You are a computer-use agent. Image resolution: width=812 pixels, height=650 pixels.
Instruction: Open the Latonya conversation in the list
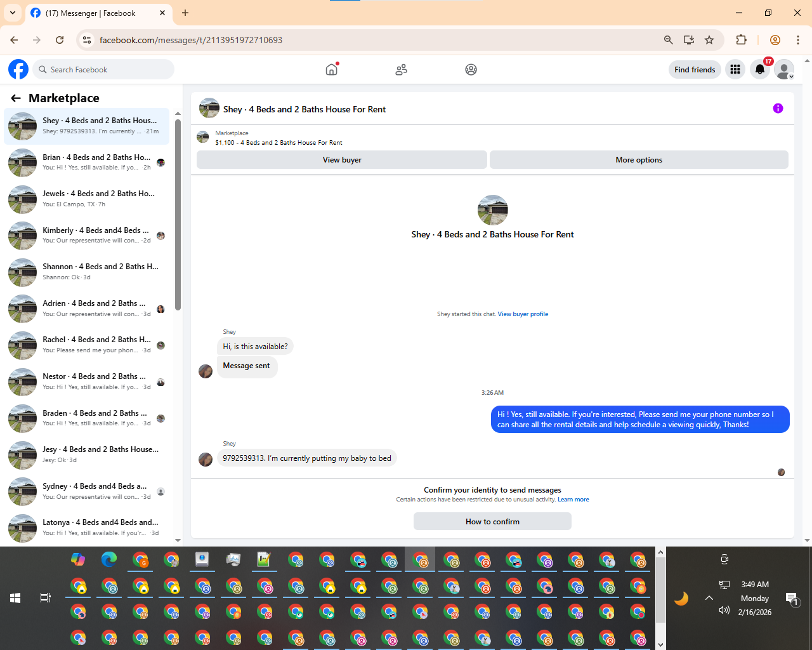87,528
